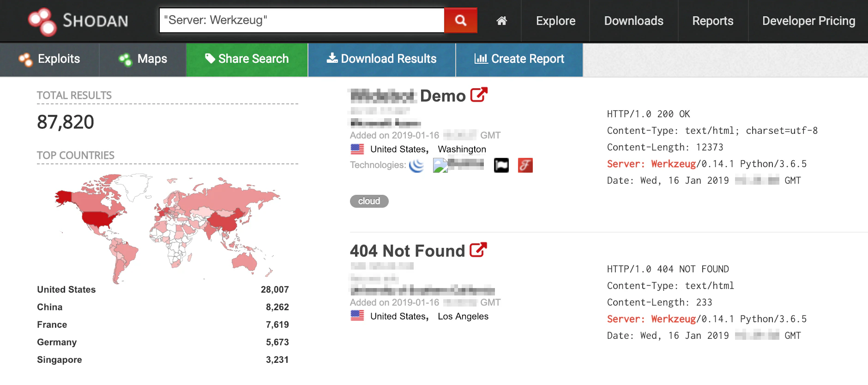
Task: Click the Shodan logo
Action: pos(78,21)
